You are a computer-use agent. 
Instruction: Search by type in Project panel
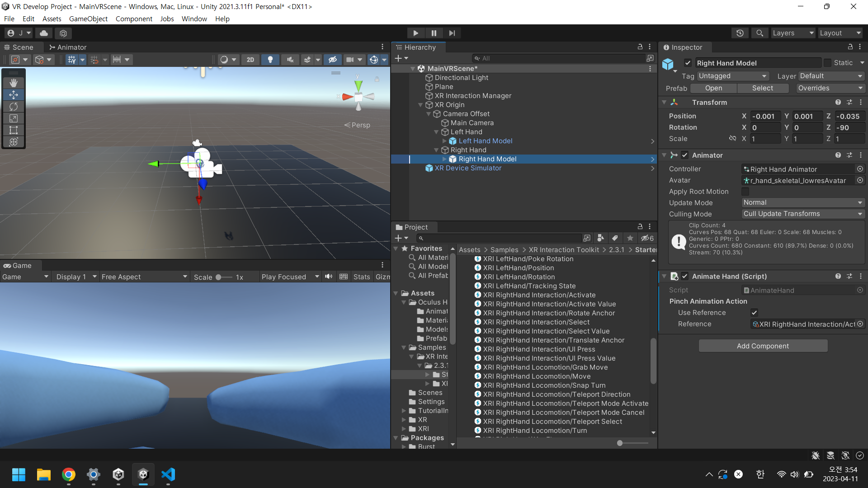[x=600, y=238]
